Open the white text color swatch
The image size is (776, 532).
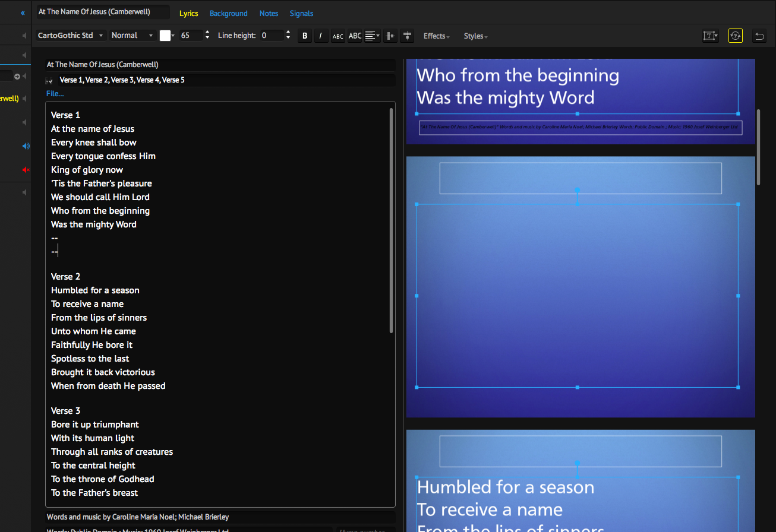tap(166, 36)
